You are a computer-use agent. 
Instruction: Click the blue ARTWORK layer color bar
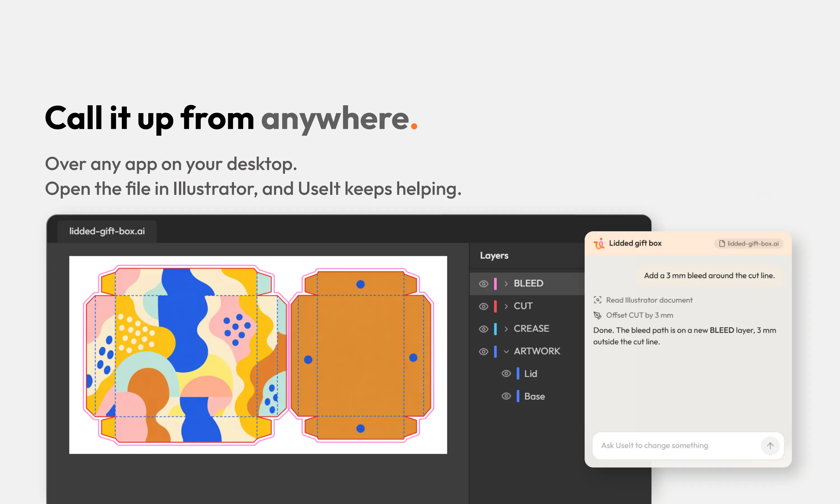495,351
